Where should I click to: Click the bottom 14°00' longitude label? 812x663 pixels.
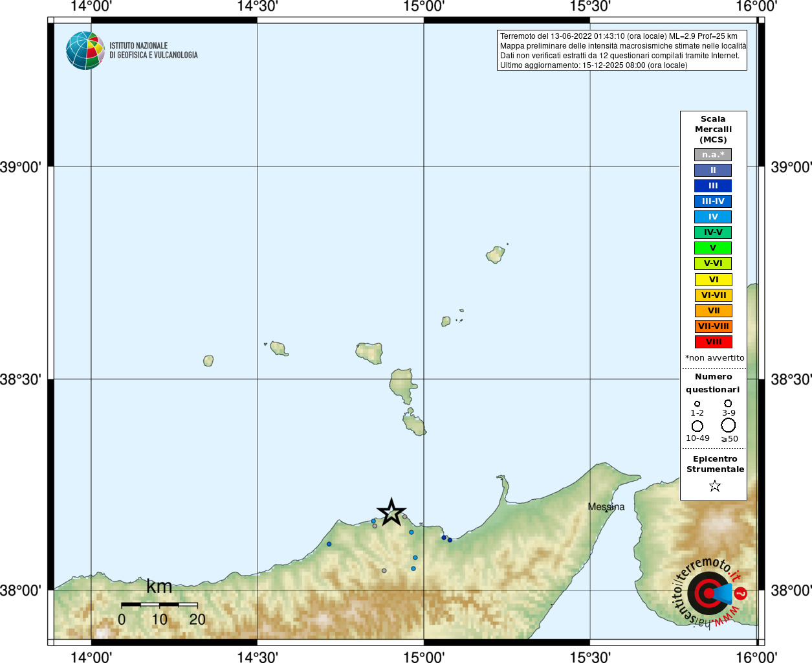tap(91, 657)
